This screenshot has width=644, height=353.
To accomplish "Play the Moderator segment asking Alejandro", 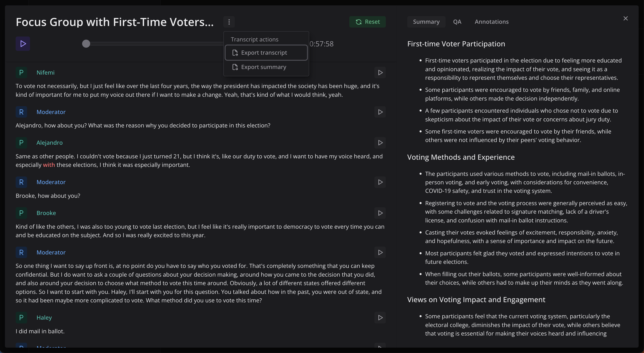I will coord(380,112).
